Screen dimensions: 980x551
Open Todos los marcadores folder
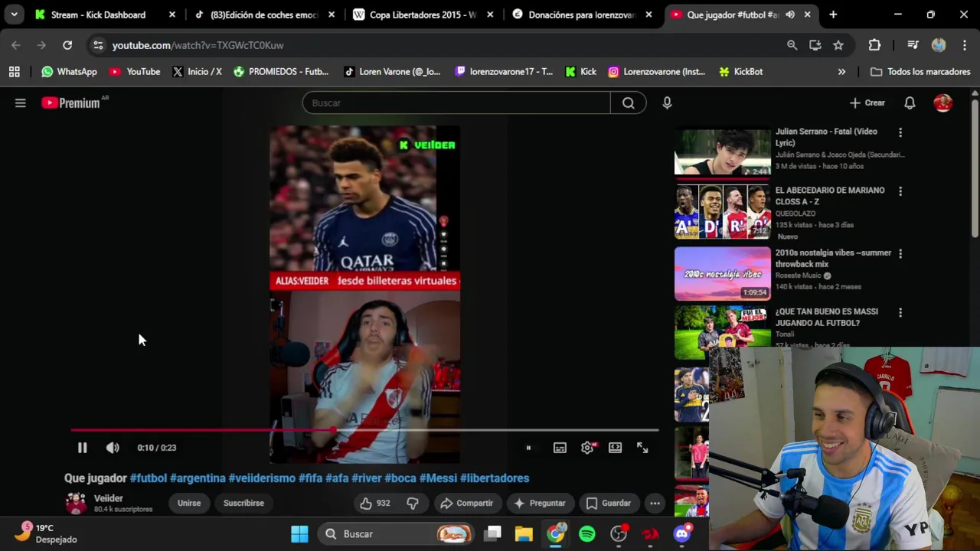click(920, 72)
